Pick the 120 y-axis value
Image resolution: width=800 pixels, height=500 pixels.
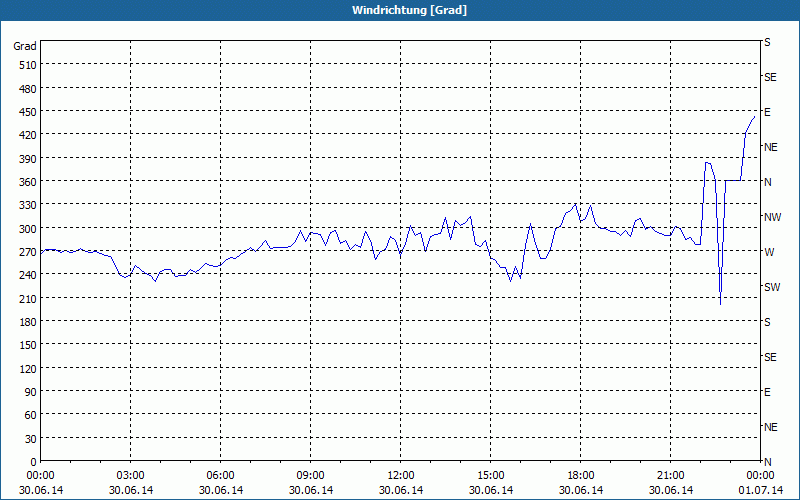point(28,369)
